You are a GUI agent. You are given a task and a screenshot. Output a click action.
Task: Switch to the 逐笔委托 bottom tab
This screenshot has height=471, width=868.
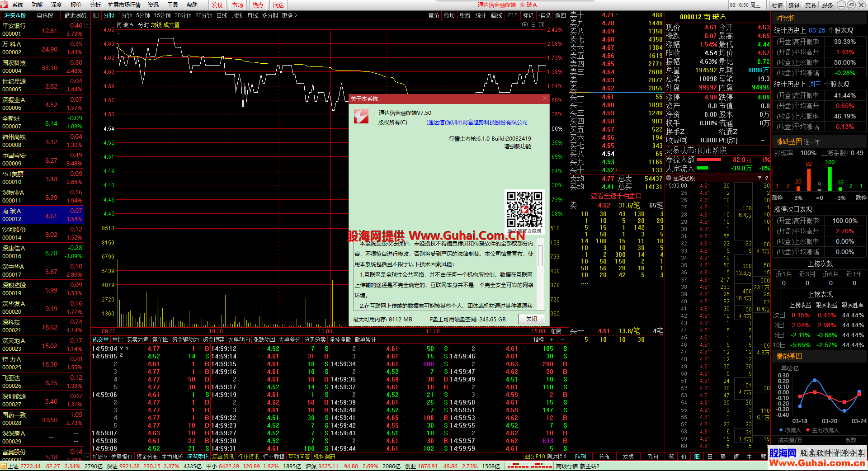[198, 457]
